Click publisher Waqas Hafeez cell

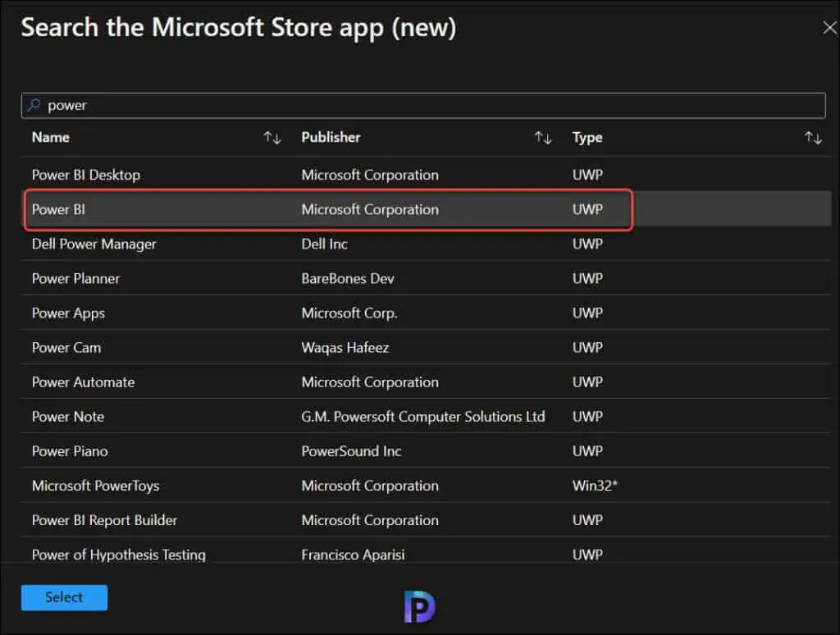pos(345,348)
